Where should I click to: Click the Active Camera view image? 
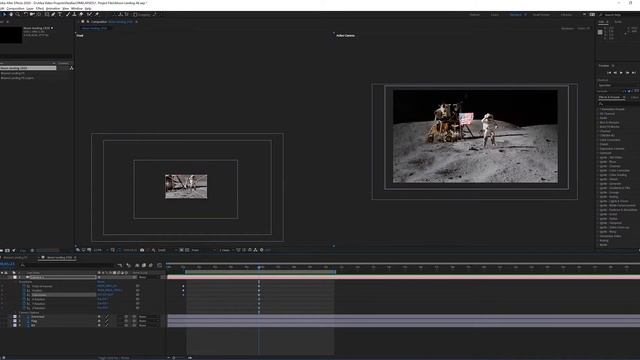pos(475,136)
